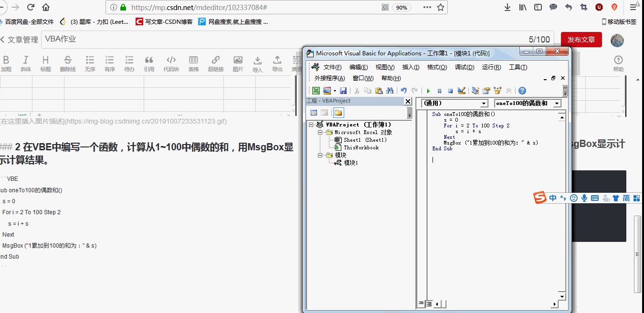Close the 工程 - VBAProject explorer pane

tap(408, 101)
